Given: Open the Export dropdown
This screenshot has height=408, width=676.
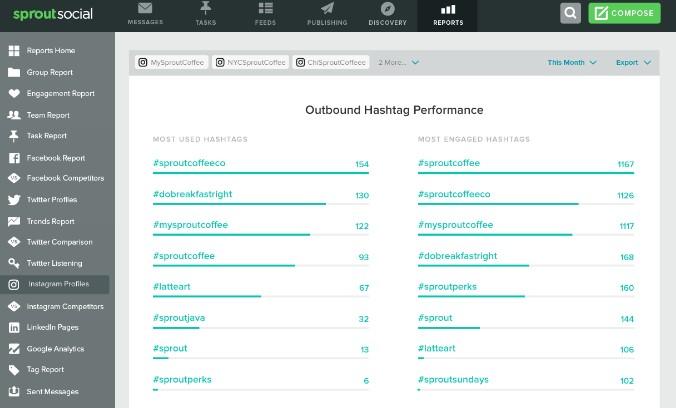Looking at the screenshot, I should coord(633,62).
